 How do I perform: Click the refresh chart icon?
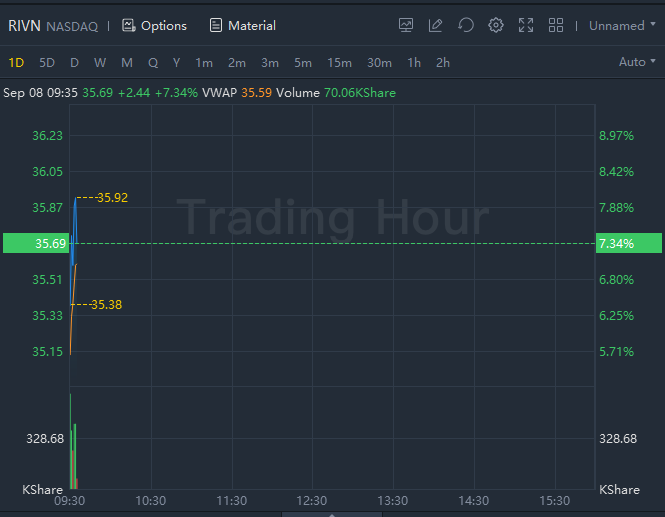click(466, 25)
